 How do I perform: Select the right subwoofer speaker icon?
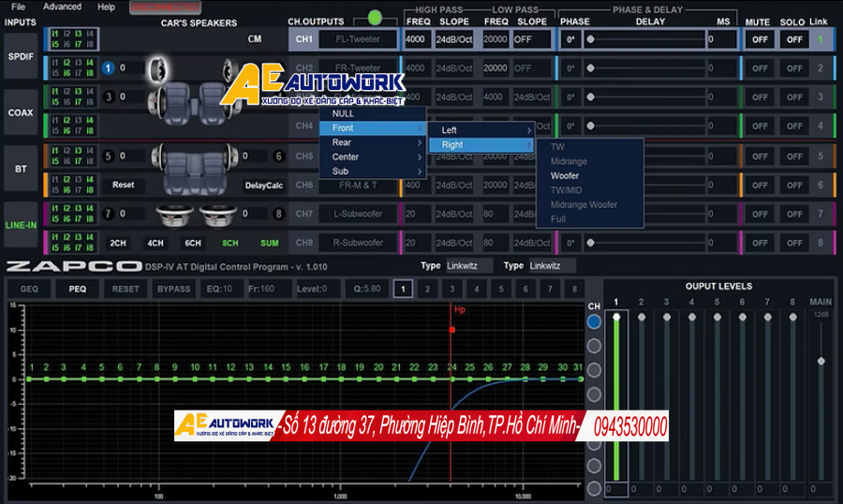coord(218,215)
